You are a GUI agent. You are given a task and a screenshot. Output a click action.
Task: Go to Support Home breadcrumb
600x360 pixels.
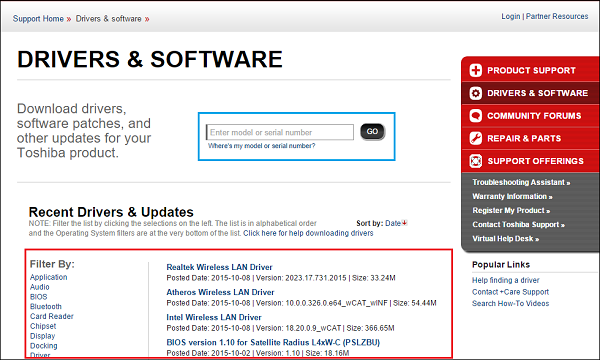point(38,19)
